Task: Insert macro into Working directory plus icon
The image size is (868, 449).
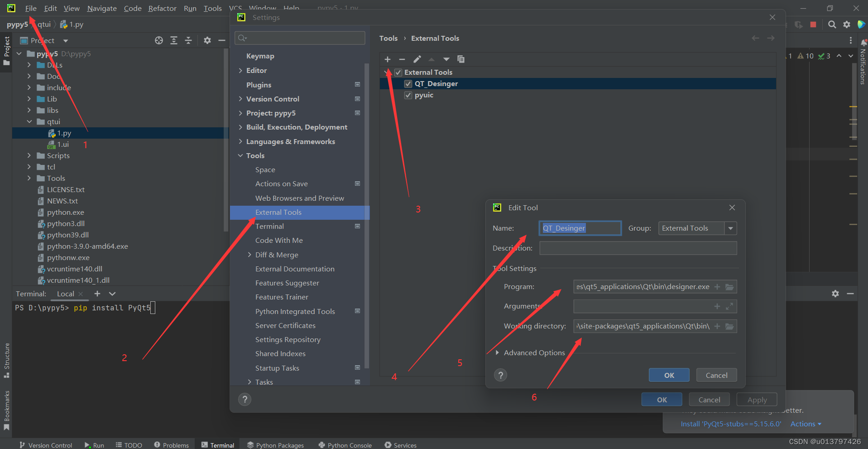Action: [717, 326]
